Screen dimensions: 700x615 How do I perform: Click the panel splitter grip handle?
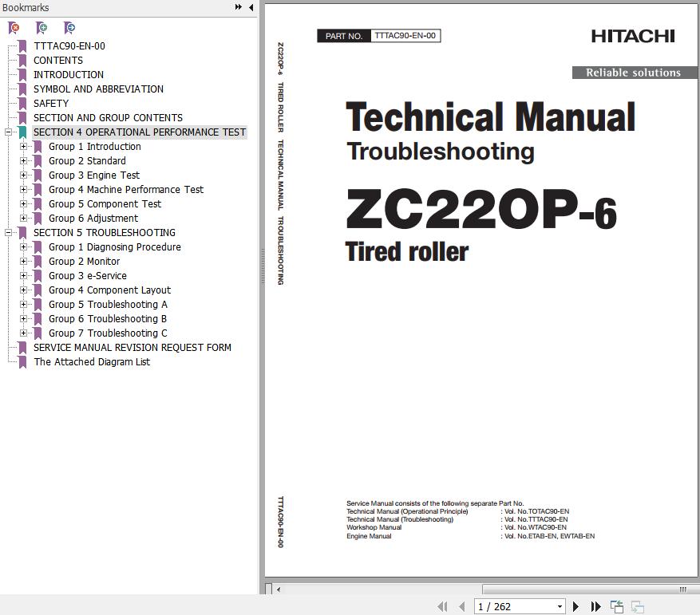click(263, 266)
